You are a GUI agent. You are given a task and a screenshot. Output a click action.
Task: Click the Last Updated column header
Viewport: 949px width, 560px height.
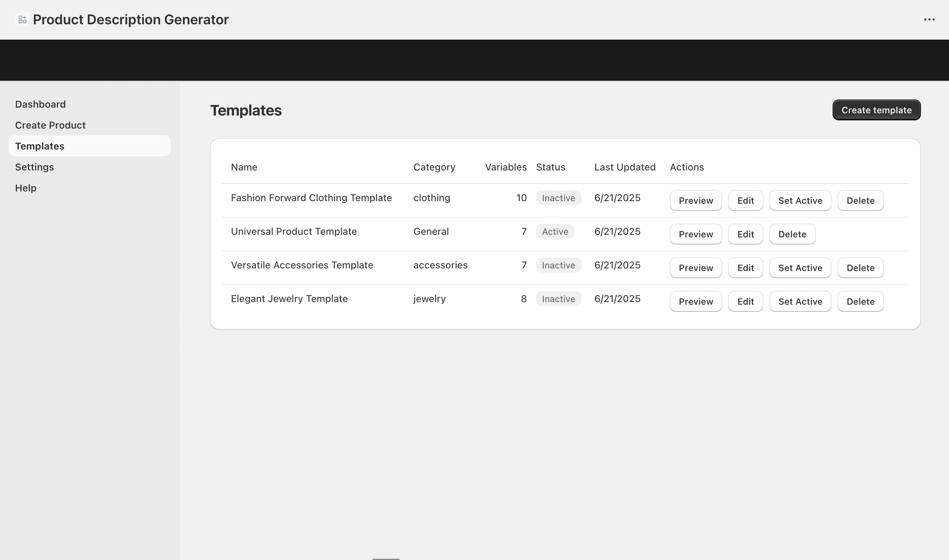[624, 167]
